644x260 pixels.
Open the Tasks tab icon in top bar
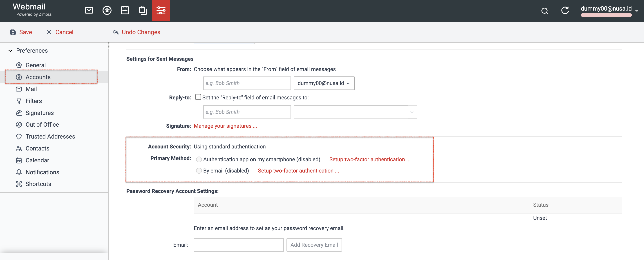tap(143, 10)
